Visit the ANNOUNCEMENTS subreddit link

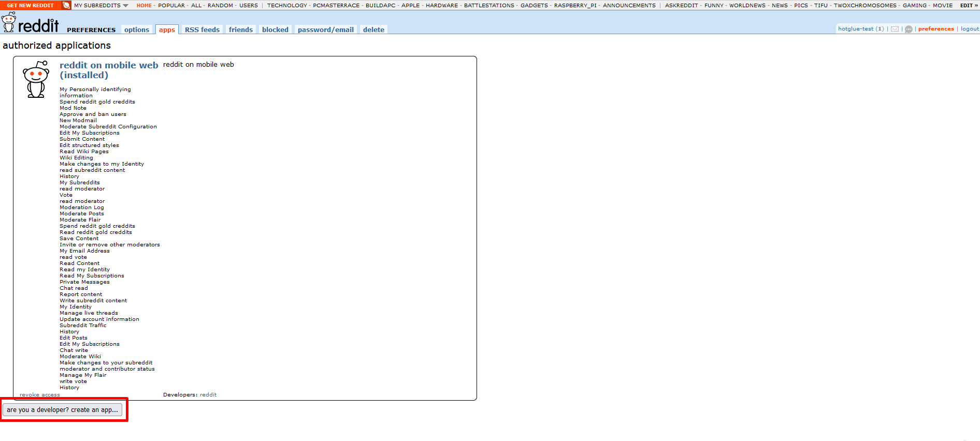[x=629, y=5]
